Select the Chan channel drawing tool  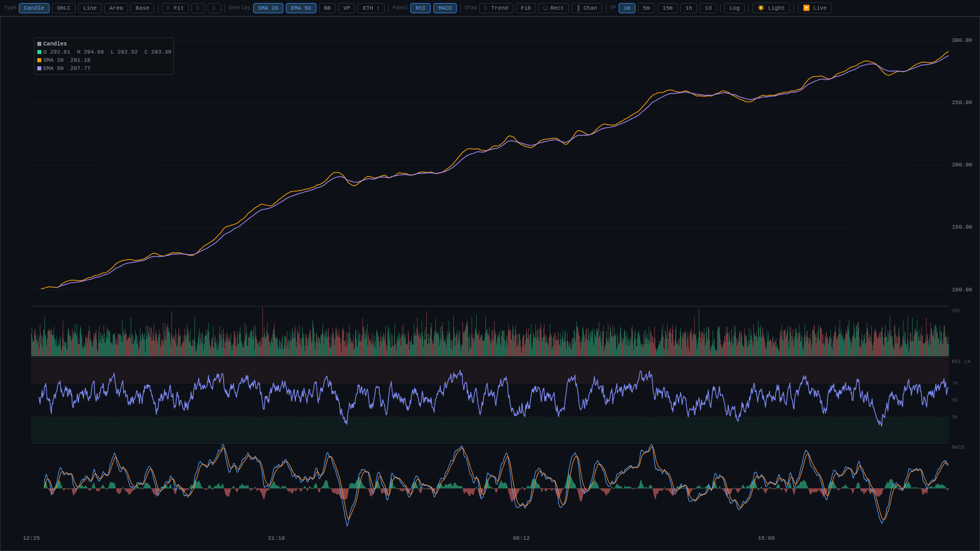click(587, 8)
